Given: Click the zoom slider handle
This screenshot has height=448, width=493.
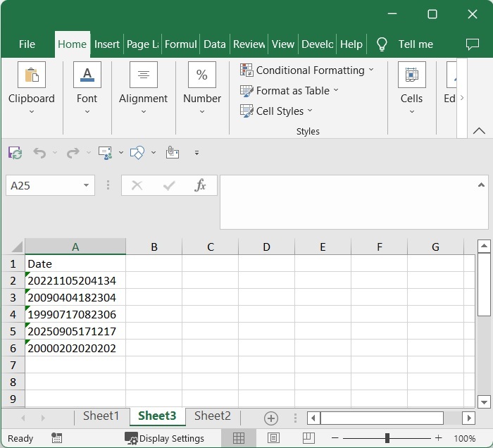Looking at the screenshot, I should tap(387, 438).
